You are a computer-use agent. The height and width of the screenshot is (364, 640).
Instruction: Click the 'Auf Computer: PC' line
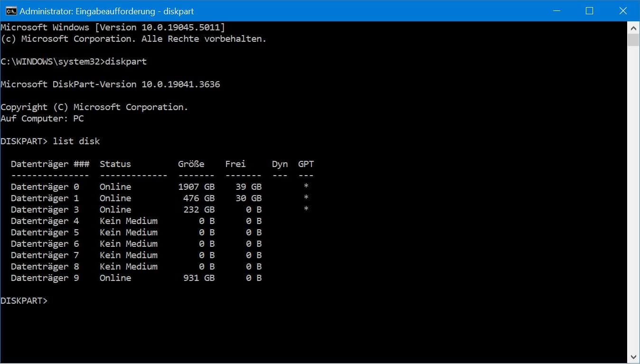click(x=42, y=119)
